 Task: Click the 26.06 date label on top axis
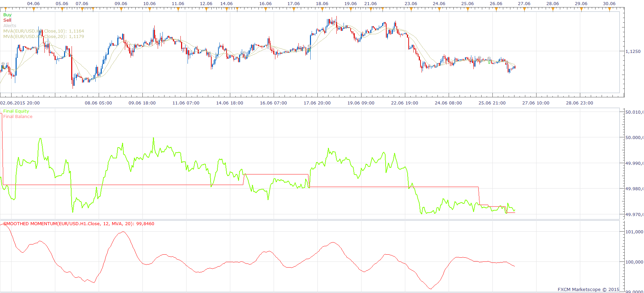[496, 4]
